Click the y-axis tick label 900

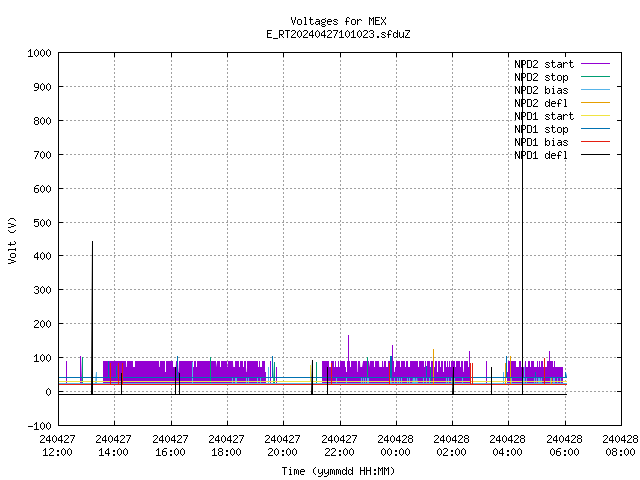42,87
